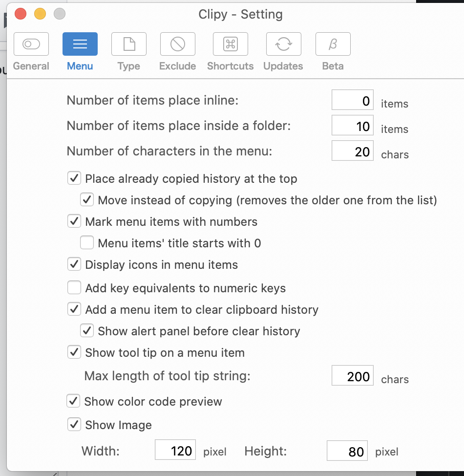Click the image Width field

tap(175, 450)
